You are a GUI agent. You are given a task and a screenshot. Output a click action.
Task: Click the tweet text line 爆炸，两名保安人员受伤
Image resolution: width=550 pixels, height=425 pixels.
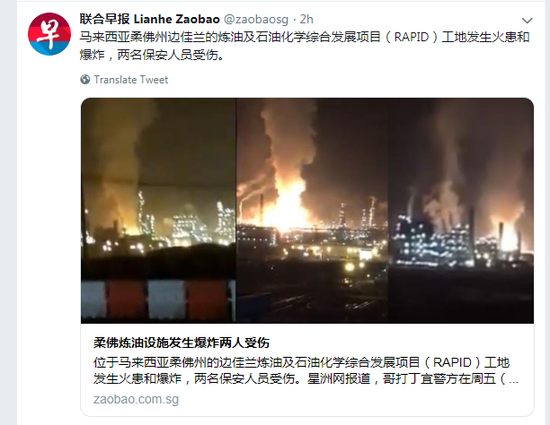pyautogui.click(x=152, y=55)
